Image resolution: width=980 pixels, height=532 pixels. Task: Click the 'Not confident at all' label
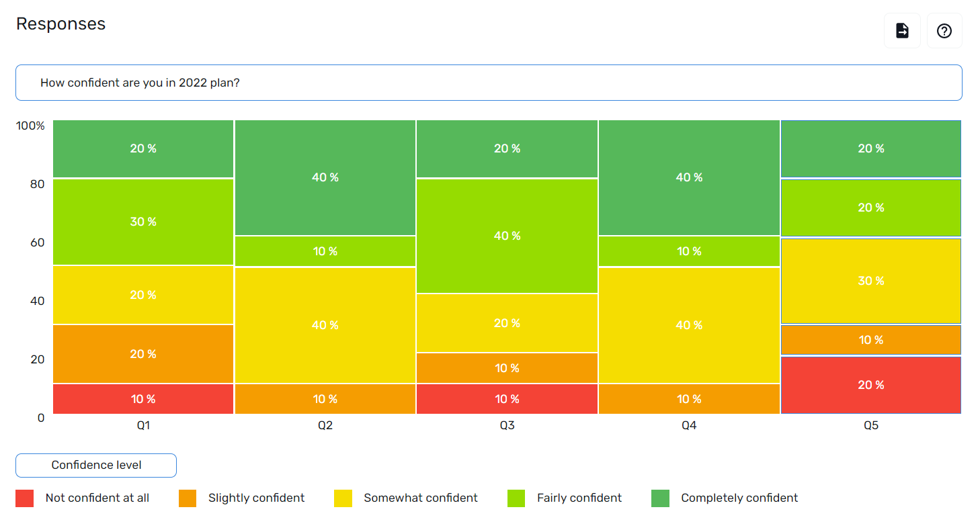[97, 498]
